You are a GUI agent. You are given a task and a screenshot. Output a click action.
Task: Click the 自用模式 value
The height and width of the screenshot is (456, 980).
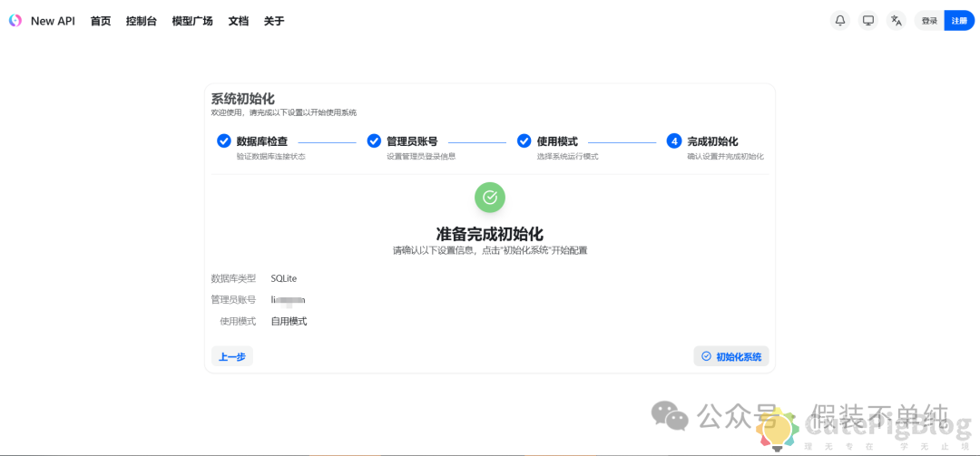289,321
